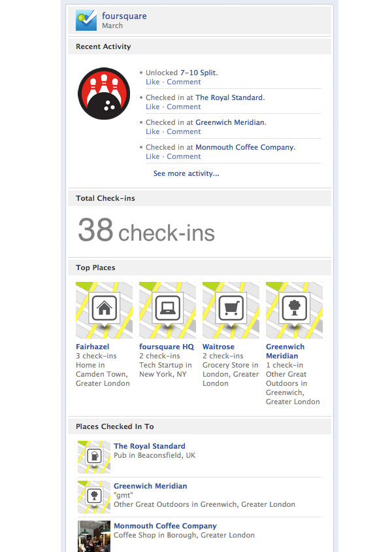Open Greenwich Meridian link in Recent Activity
The height and width of the screenshot is (552, 392).
point(230,122)
